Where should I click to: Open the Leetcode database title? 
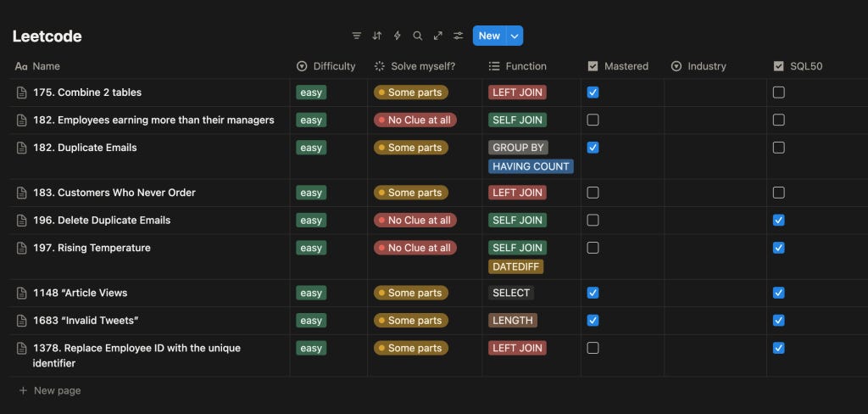47,36
